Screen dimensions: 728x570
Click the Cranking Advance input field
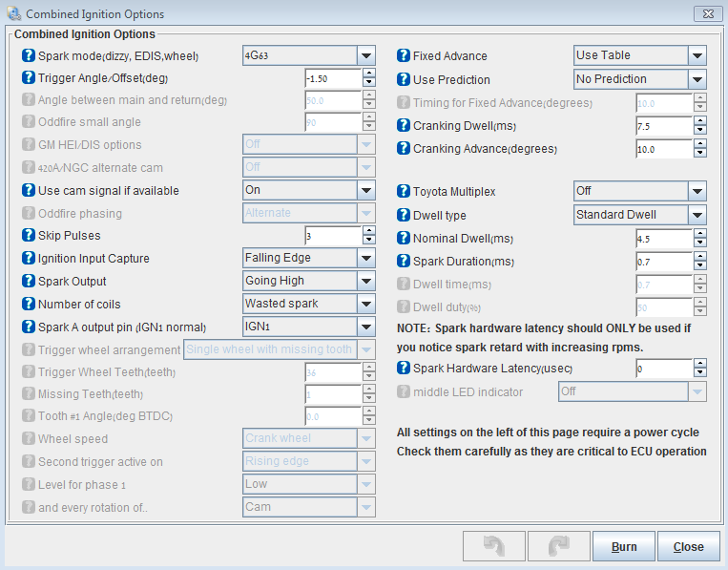point(665,149)
